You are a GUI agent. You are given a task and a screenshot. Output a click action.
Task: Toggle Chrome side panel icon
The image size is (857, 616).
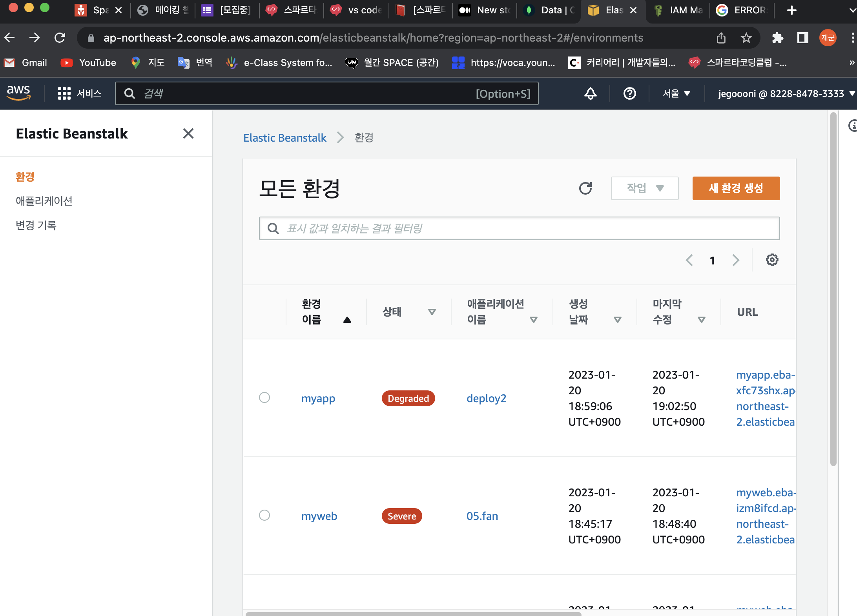[x=803, y=38]
